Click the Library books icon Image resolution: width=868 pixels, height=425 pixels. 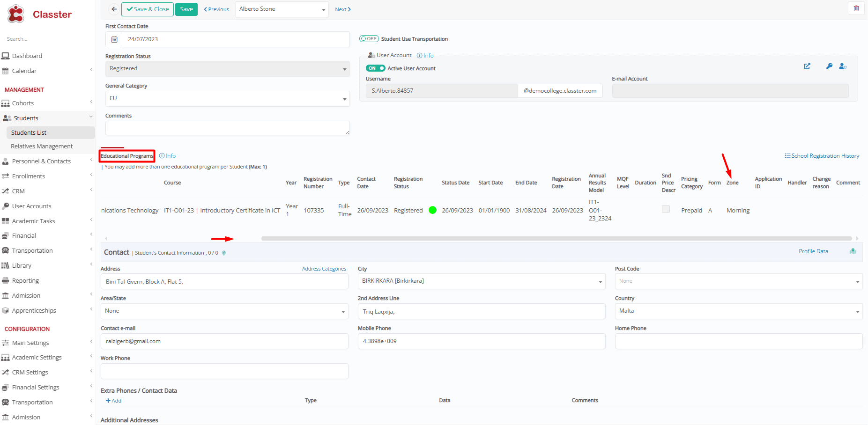click(x=6, y=266)
